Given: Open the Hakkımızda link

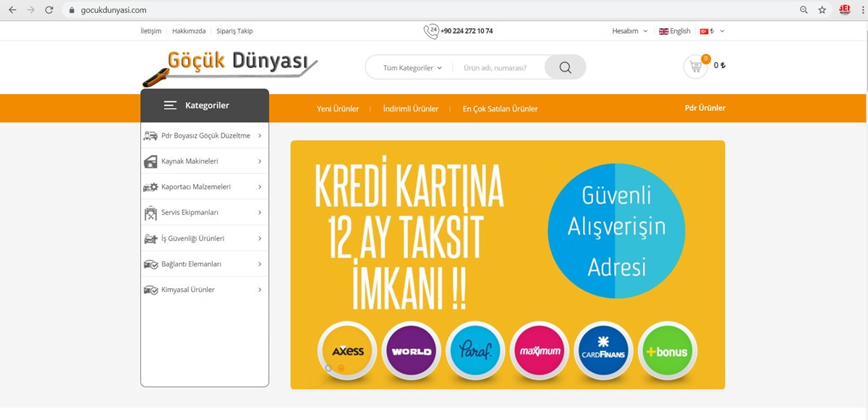Looking at the screenshot, I should click(189, 31).
